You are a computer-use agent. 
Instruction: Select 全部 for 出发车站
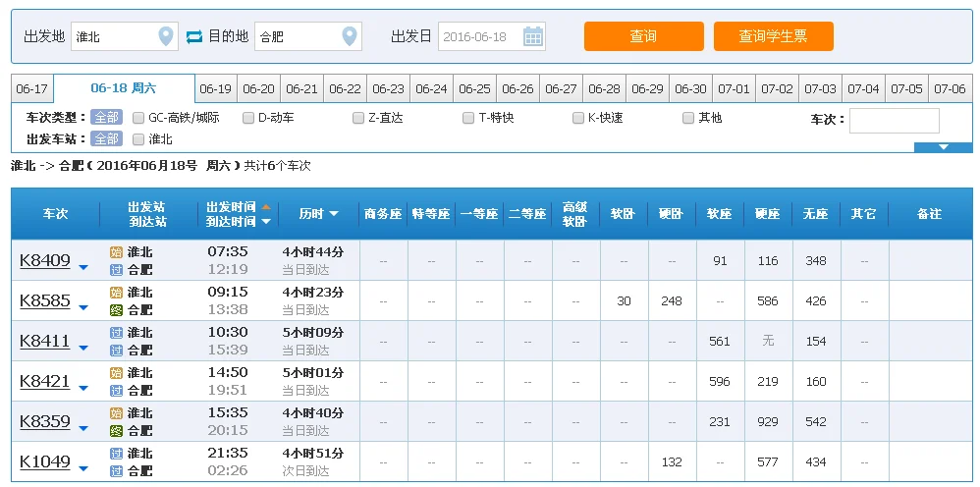(106, 138)
